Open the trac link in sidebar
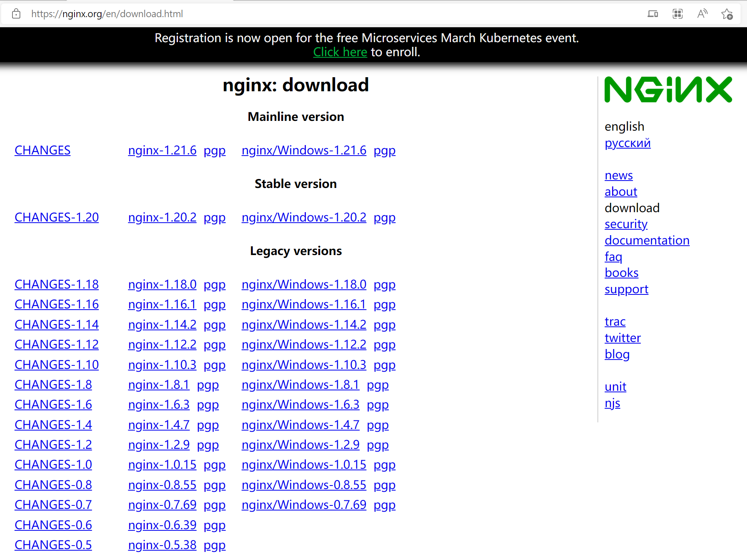The width and height of the screenshot is (747, 560). 615,322
